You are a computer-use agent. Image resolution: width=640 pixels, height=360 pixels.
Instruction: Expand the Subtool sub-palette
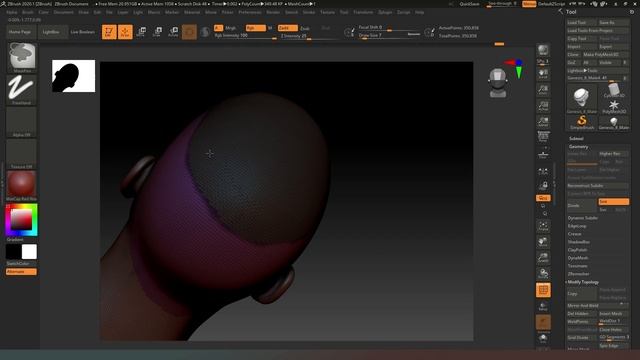point(576,138)
